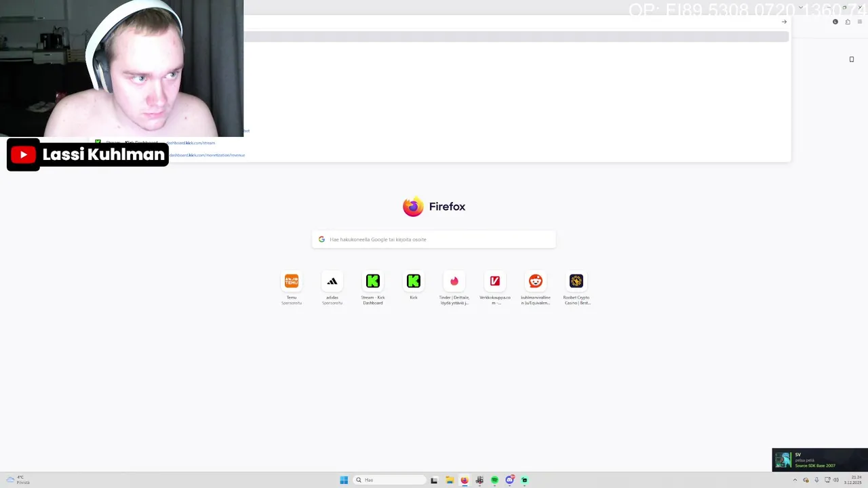Open the Temu sponsored shortcut tile
The image size is (868, 488).
[x=292, y=281]
